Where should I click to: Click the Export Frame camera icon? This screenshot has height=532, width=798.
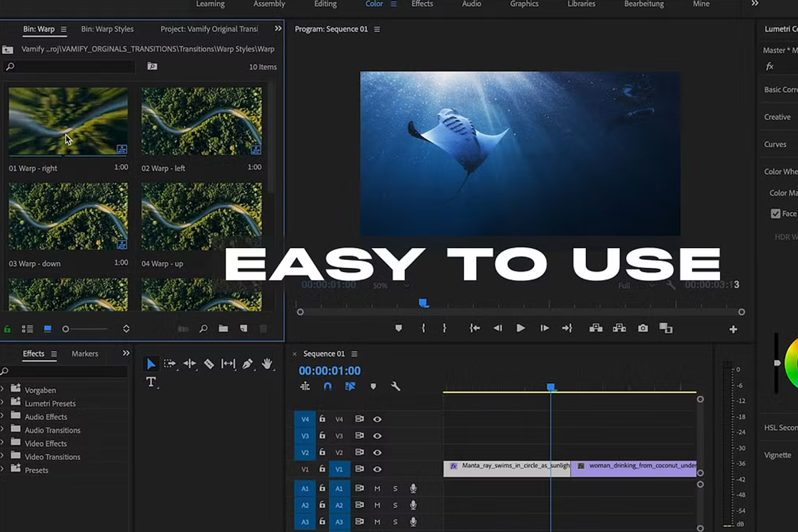point(643,328)
